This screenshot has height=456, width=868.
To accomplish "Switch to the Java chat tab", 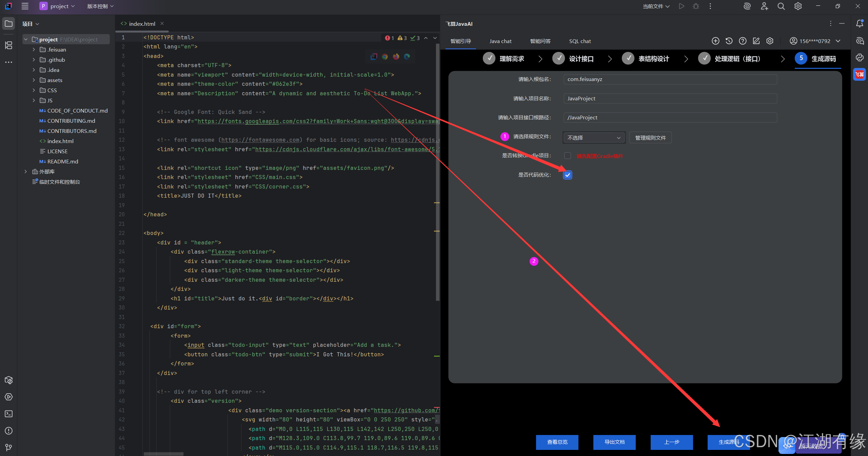I will point(500,41).
